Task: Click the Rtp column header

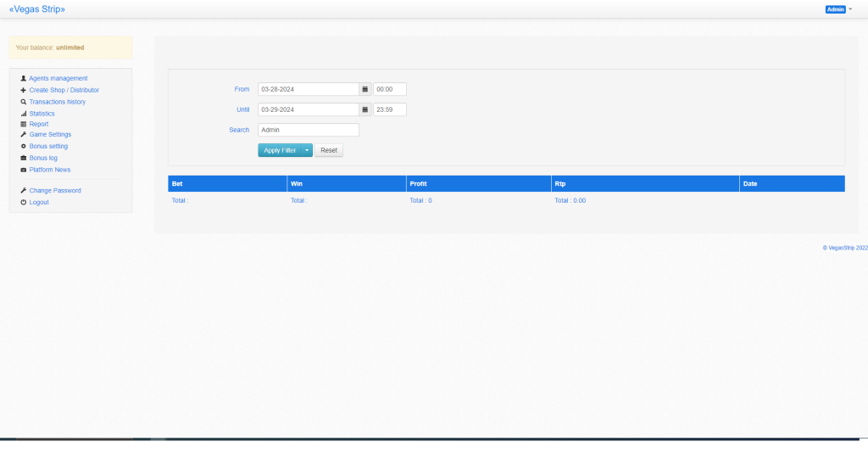Action: (x=645, y=184)
